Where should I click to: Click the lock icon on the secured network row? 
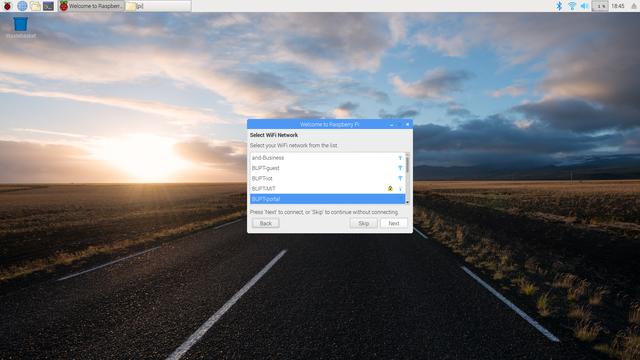point(390,189)
